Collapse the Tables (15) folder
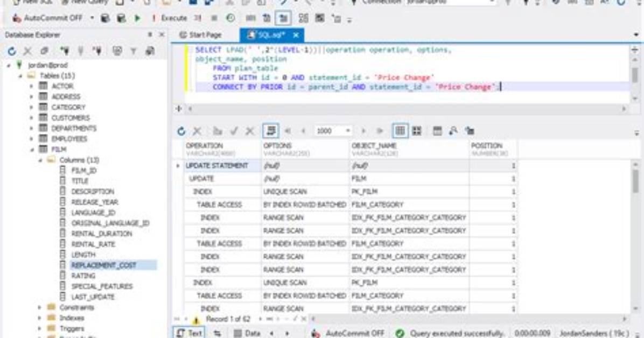Screen dimensions: 644x338 [20, 76]
